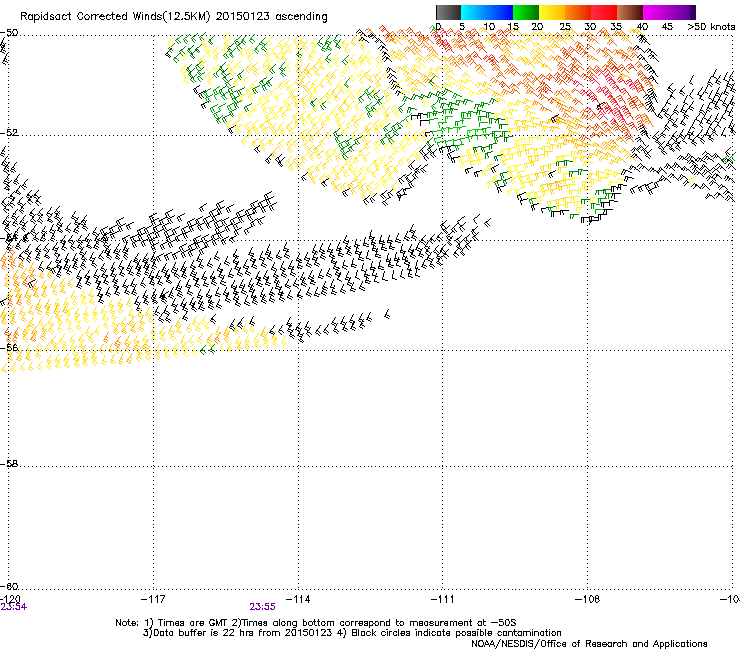Image resolution: width=740 pixels, height=650 pixels.
Task: Click the "40" legend scale label
Action: [x=642, y=27]
